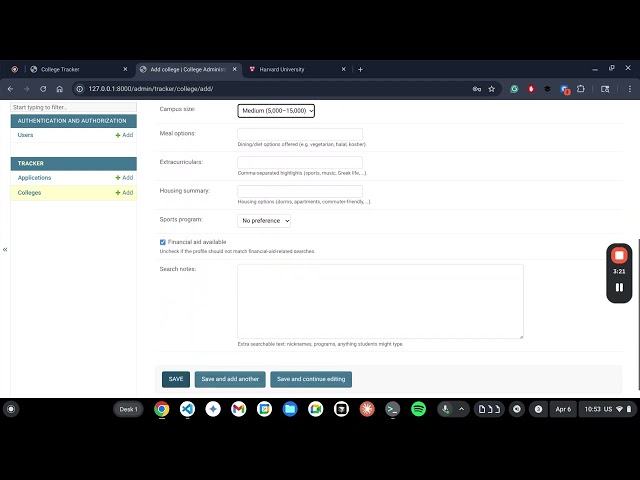Open Google Calendar from the shelf
The image size is (640, 480).
click(264, 409)
